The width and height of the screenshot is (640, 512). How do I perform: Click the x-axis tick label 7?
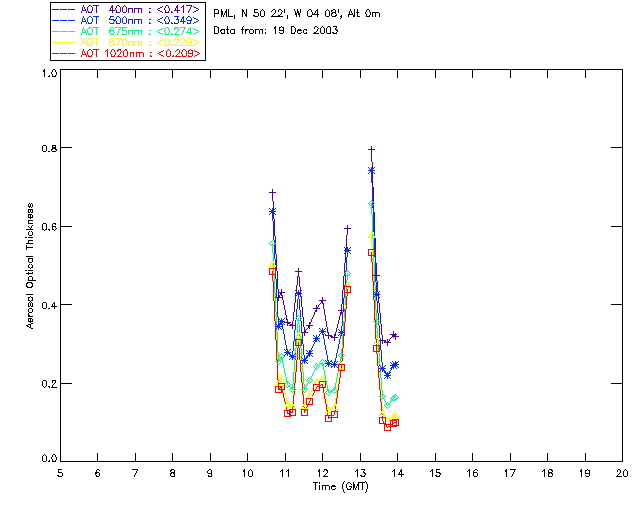(135, 473)
